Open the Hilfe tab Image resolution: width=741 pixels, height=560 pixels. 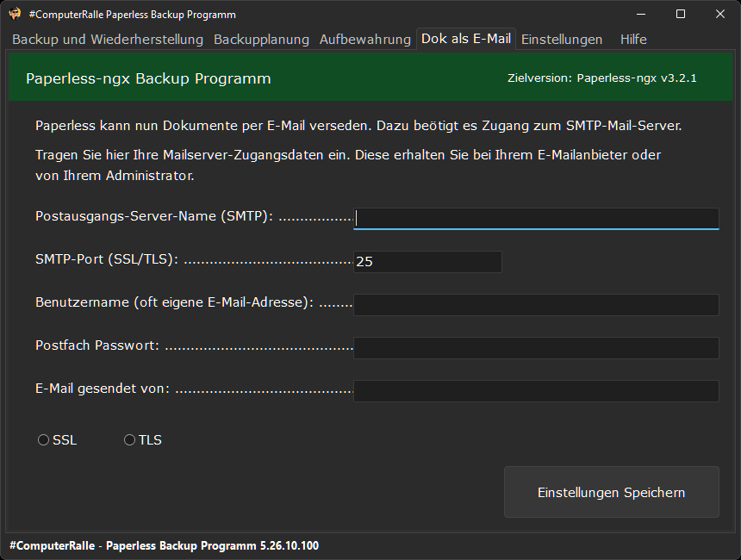[x=633, y=40]
